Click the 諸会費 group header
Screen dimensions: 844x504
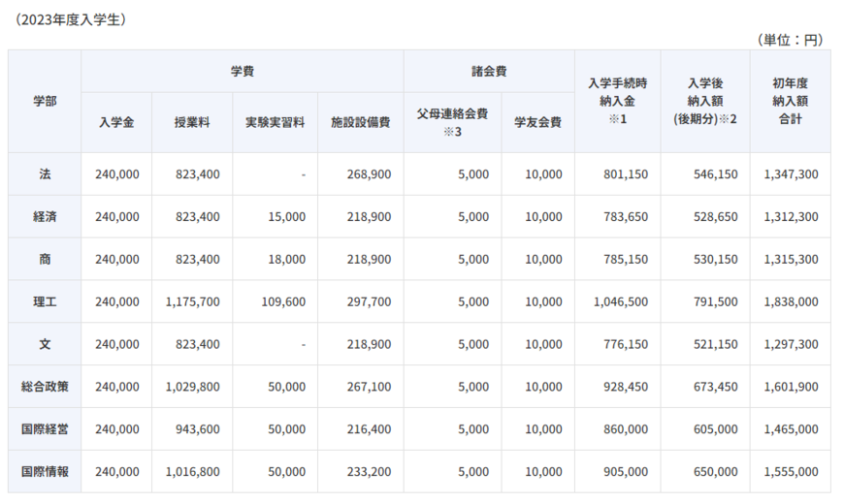point(489,72)
